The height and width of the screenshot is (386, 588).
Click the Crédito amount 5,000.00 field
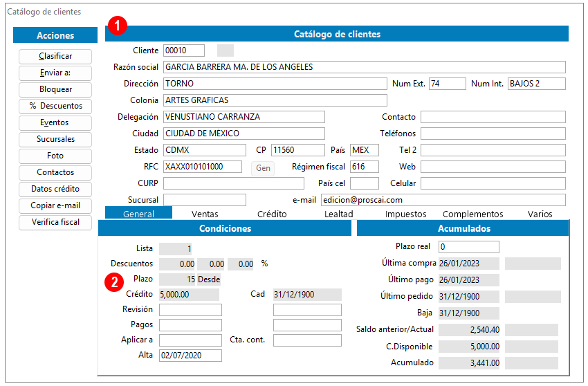point(190,295)
